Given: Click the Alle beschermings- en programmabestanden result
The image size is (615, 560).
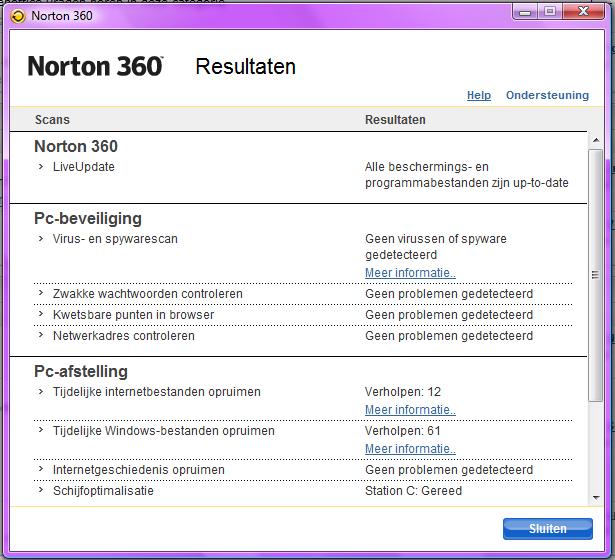Looking at the screenshot, I should point(467,175).
